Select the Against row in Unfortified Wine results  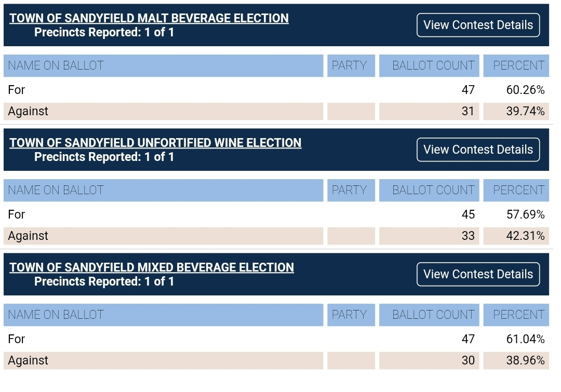[28, 236]
